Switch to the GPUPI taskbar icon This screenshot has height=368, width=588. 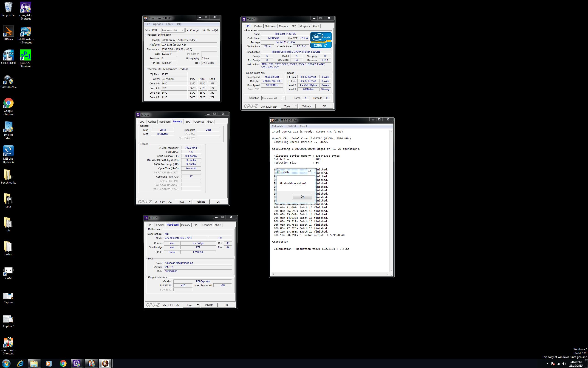tap(105, 364)
